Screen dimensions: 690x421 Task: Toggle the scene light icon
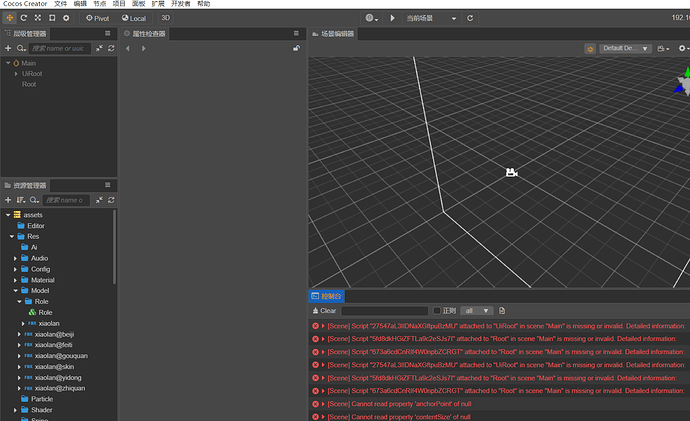[590, 49]
